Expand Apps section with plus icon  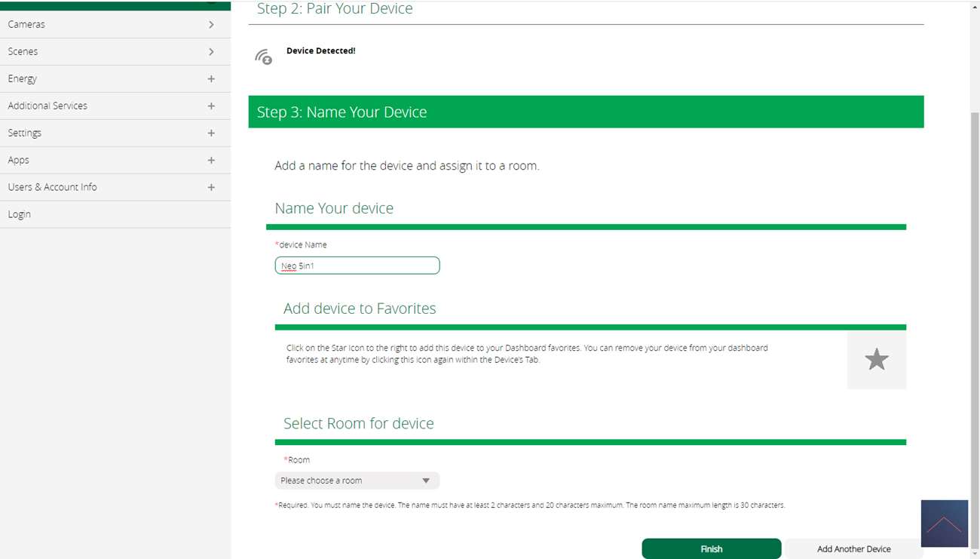[211, 161]
